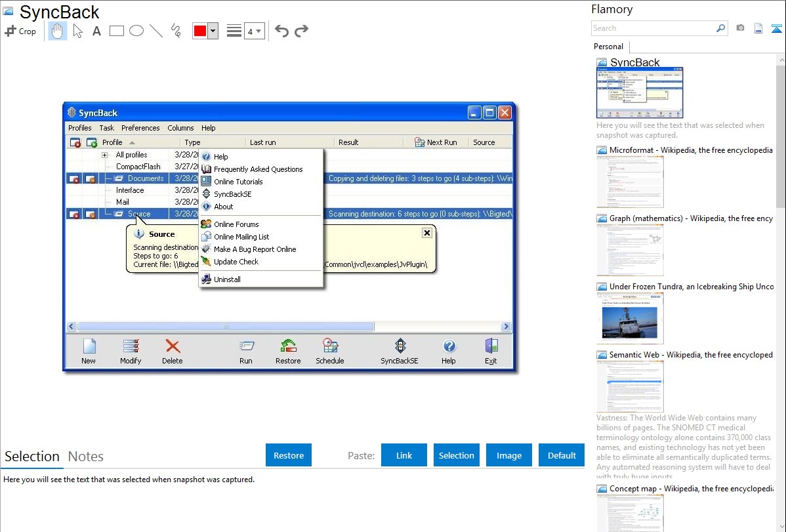Click the red current color swatch
786x532 pixels.
(200, 31)
